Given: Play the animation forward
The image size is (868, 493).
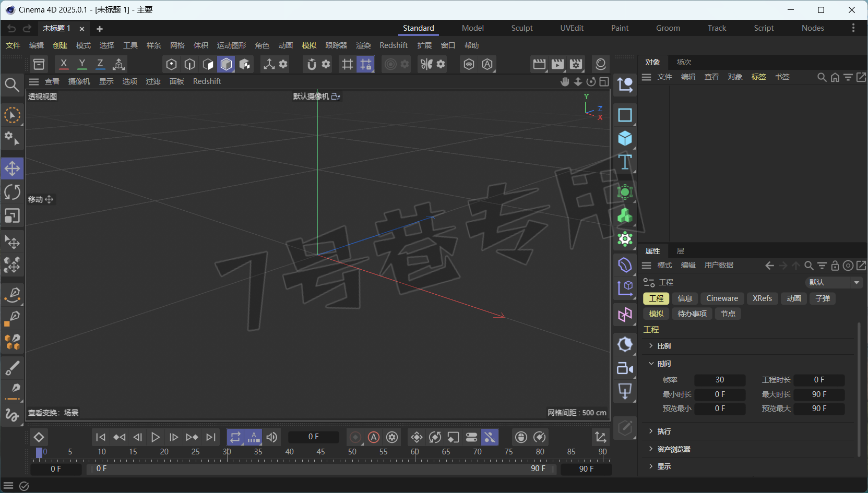Looking at the screenshot, I should pos(156,437).
